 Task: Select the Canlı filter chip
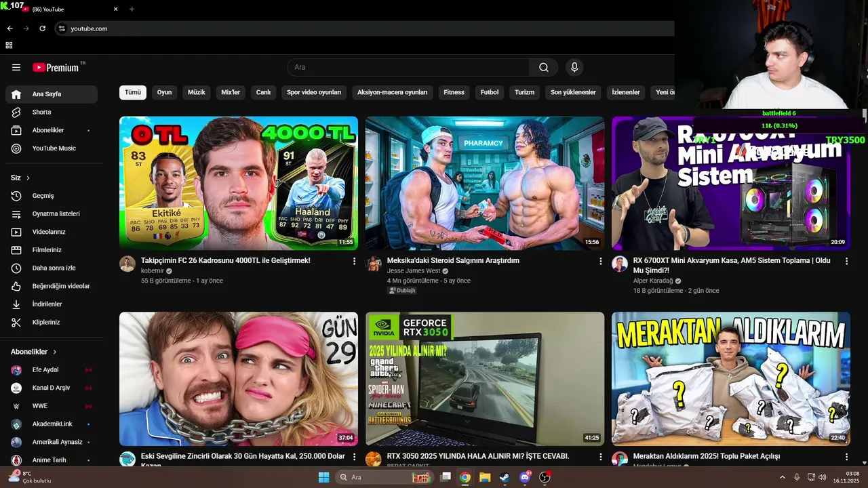pos(263,92)
